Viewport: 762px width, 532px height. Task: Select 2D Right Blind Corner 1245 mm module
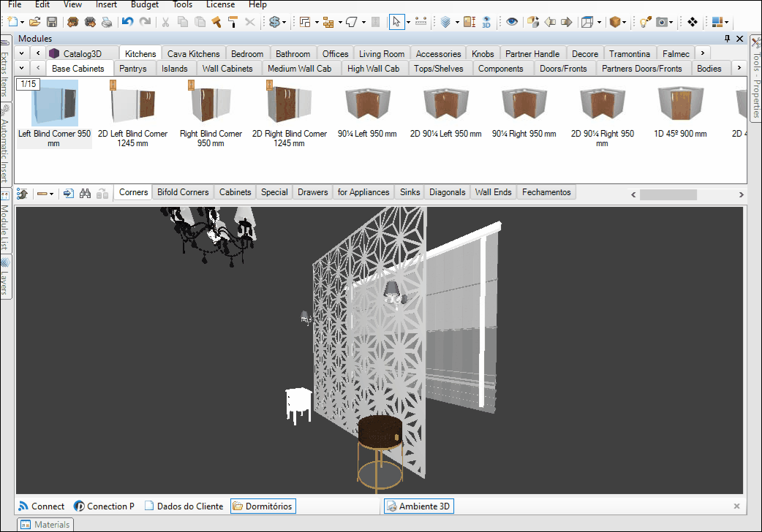(x=289, y=113)
